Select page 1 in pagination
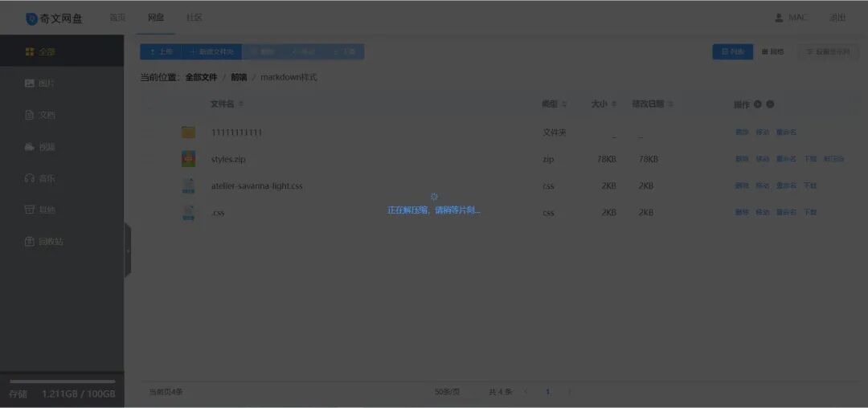This screenshot has height=408, width=868. click(547, 392)
